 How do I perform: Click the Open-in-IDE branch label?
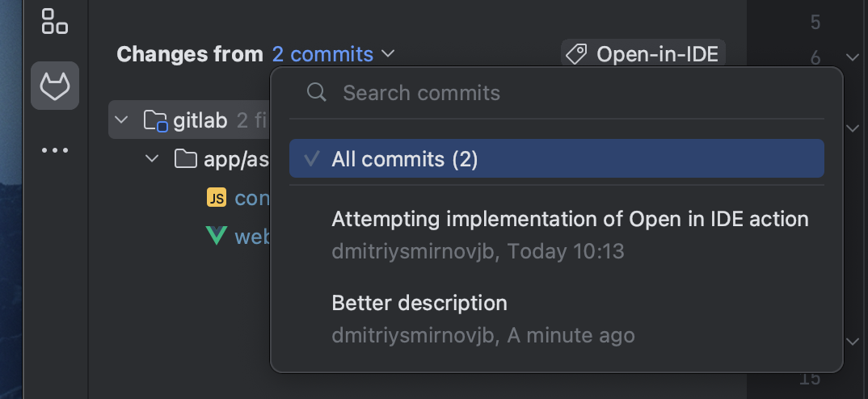[x=657, y=55]
